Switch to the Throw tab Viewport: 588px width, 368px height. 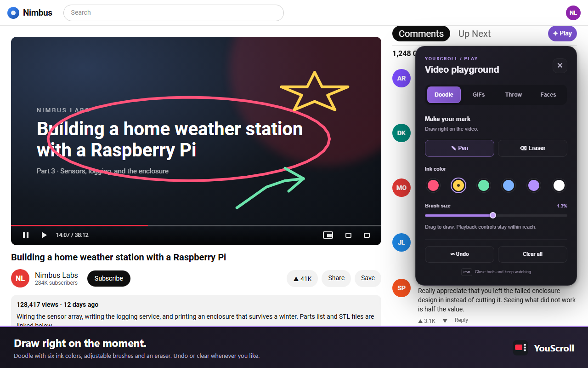pyautogui.click(x=514, y=95)
